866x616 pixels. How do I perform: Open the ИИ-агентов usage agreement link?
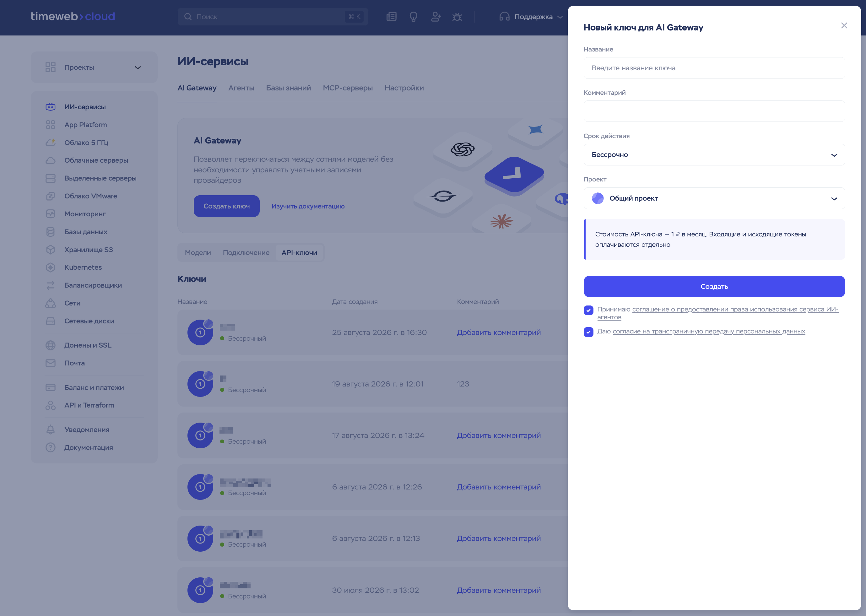718,313
